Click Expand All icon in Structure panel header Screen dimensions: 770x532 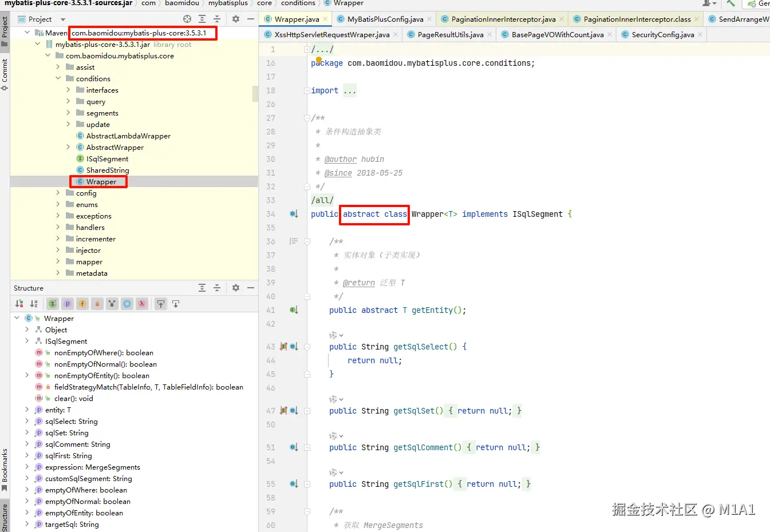(x=202, y=288)
